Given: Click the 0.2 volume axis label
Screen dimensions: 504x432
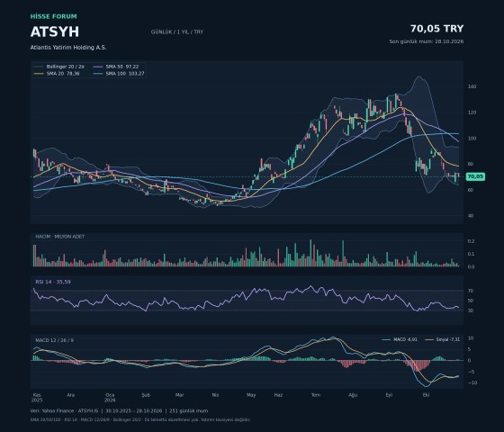Looking at the screenshot, I should (x=471, y=241).
